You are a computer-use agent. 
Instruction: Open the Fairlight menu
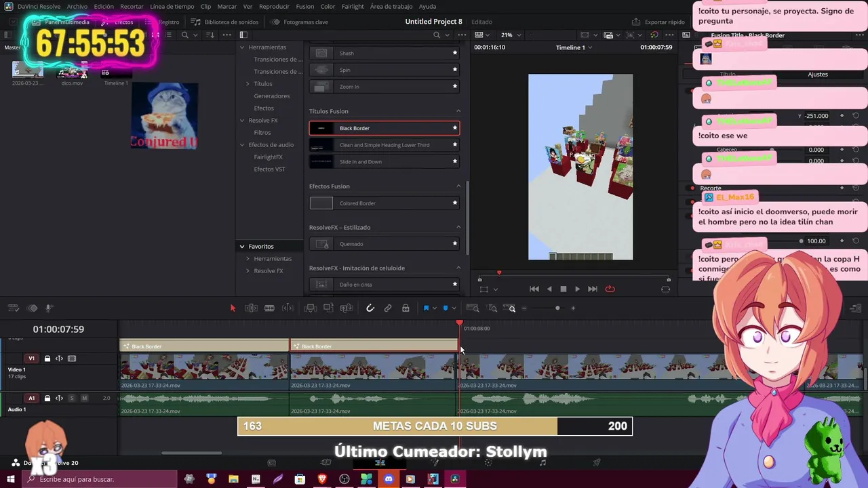click(x=353, y=6)
